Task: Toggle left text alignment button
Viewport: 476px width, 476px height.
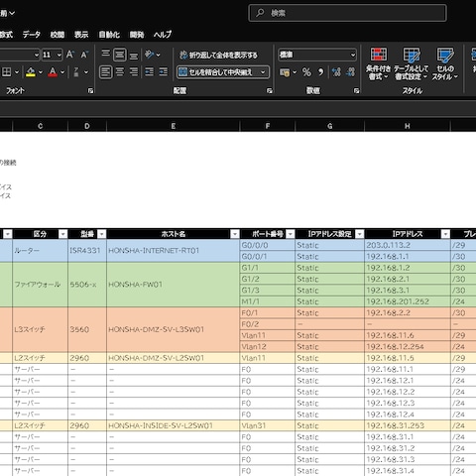Action: pos(106,71)
